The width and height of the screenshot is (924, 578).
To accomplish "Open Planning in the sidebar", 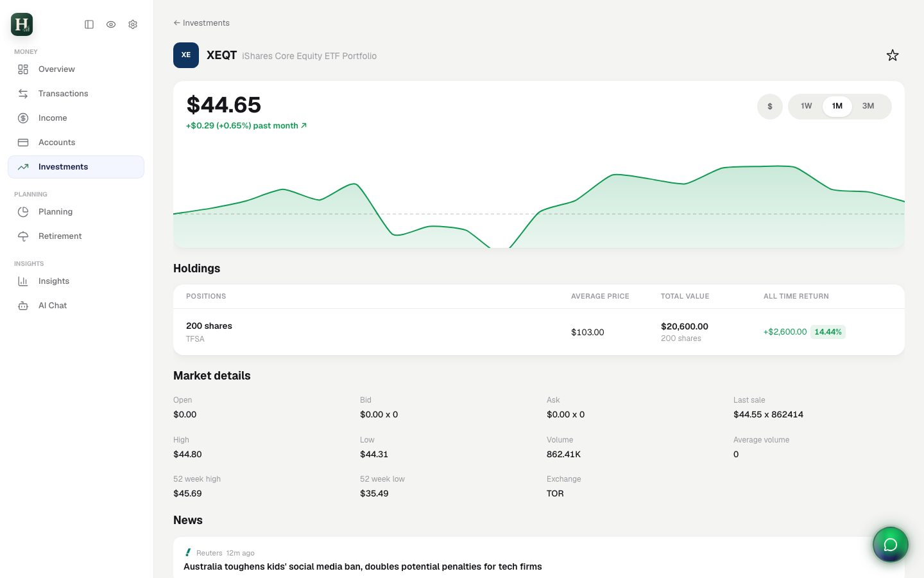I will tap(76, 212).
